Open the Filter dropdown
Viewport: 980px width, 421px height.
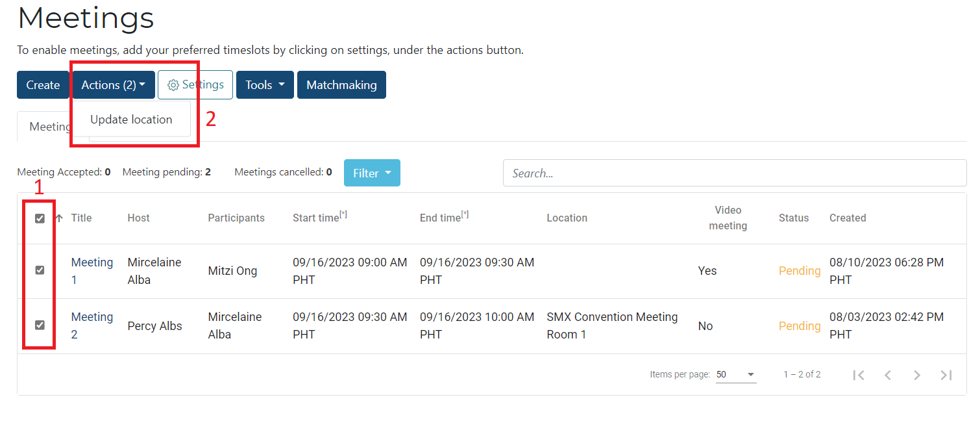(372, 172)
